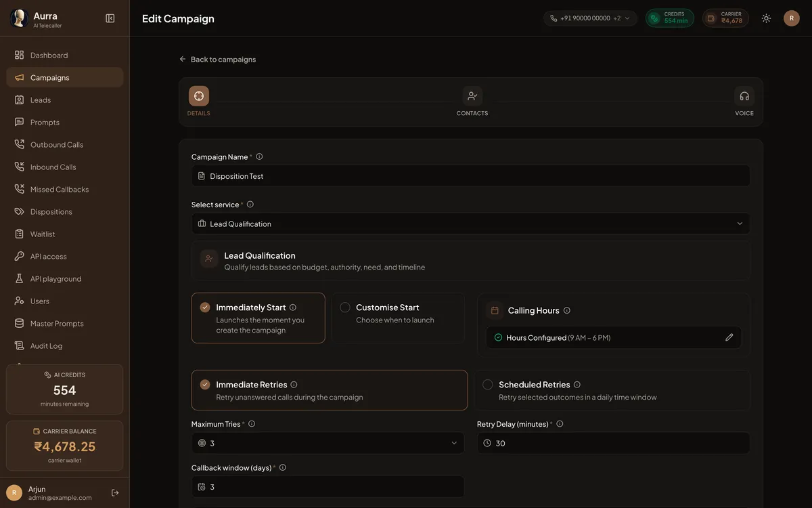The width and height of the screenshot is (812, 508).
Task: Click the Details step target icon
Action: point(199,96)
